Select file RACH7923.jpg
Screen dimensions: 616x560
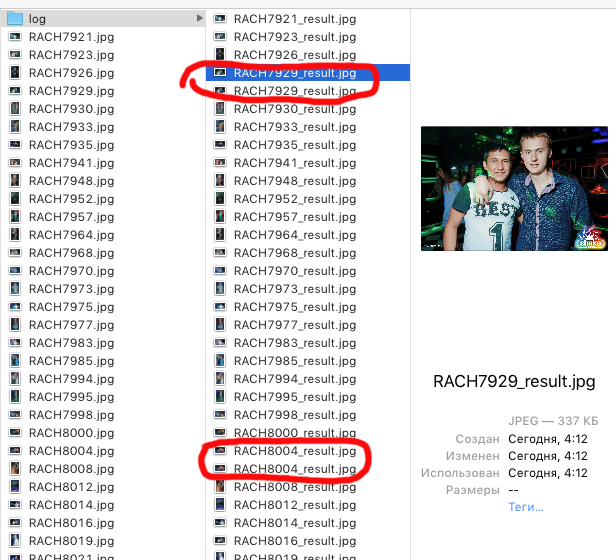[72, 55]
